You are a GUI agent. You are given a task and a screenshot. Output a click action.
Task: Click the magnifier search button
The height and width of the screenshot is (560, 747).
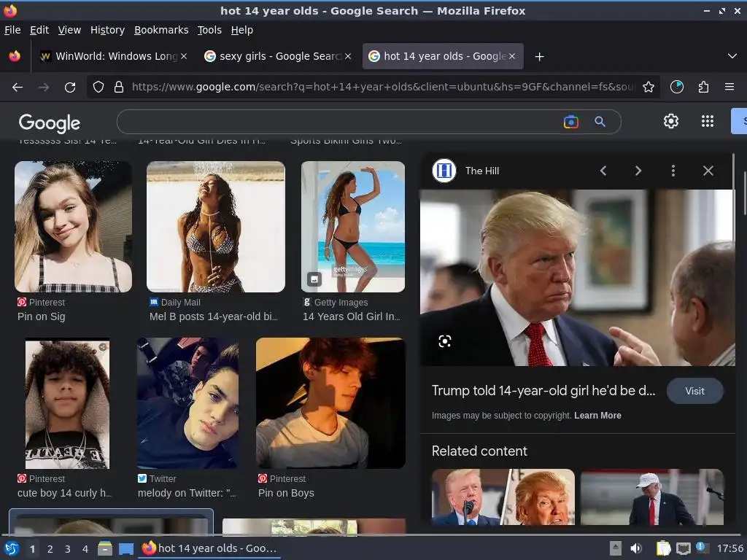point(600,122)
